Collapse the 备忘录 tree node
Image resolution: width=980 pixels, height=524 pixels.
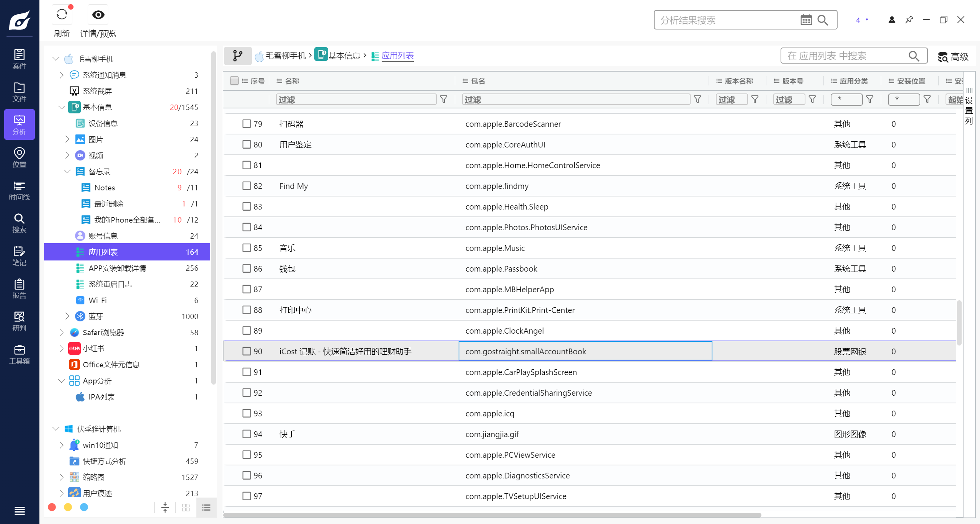coord(67,172)
